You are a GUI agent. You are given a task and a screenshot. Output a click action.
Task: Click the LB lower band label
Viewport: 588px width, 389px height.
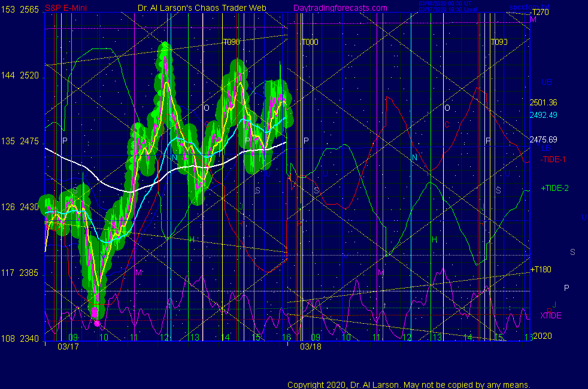click(x=546, y=148)
